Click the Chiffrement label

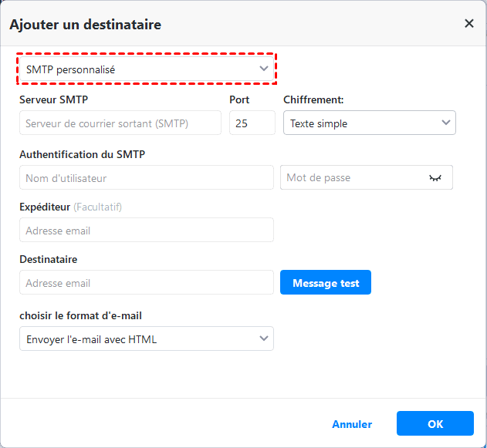click(313, 99)
